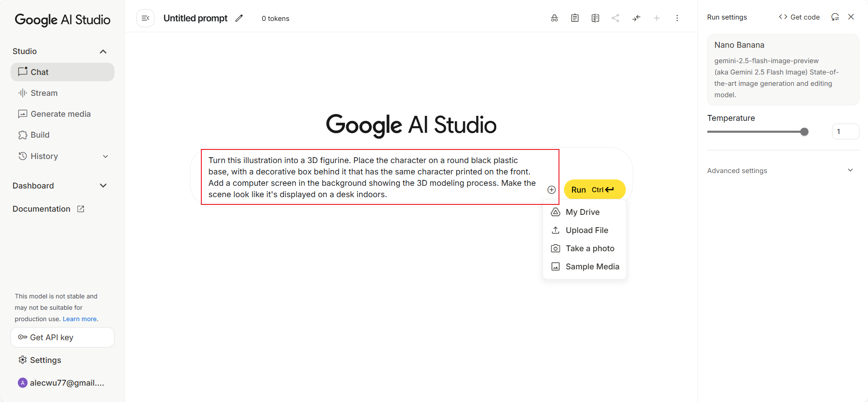Expand Advanced settings
Image resolution: width=868 pixels, height=402 pixels.
(x=850, y=170)
